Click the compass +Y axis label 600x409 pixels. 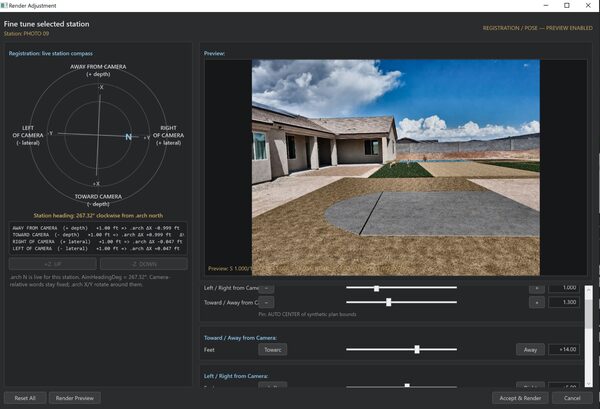147,138
